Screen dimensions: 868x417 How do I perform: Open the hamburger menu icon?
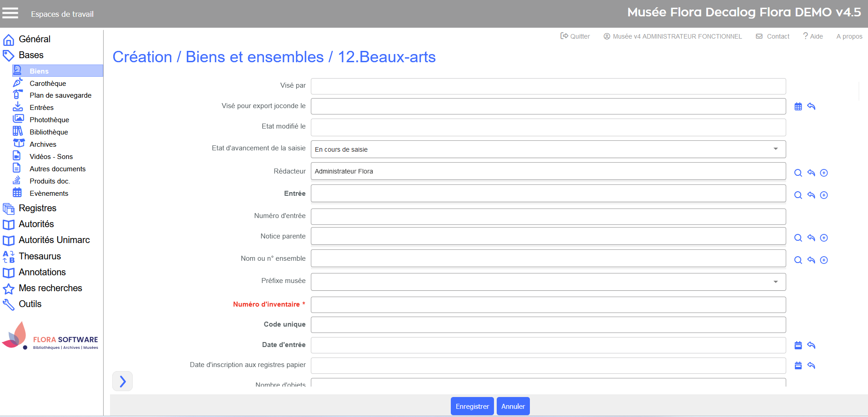tap(10, 14)
